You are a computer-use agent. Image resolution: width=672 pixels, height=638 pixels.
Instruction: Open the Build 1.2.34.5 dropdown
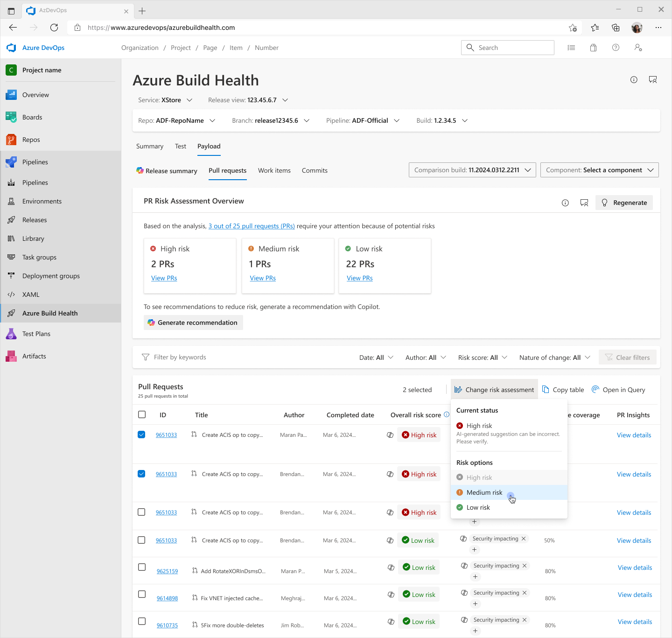442,120
